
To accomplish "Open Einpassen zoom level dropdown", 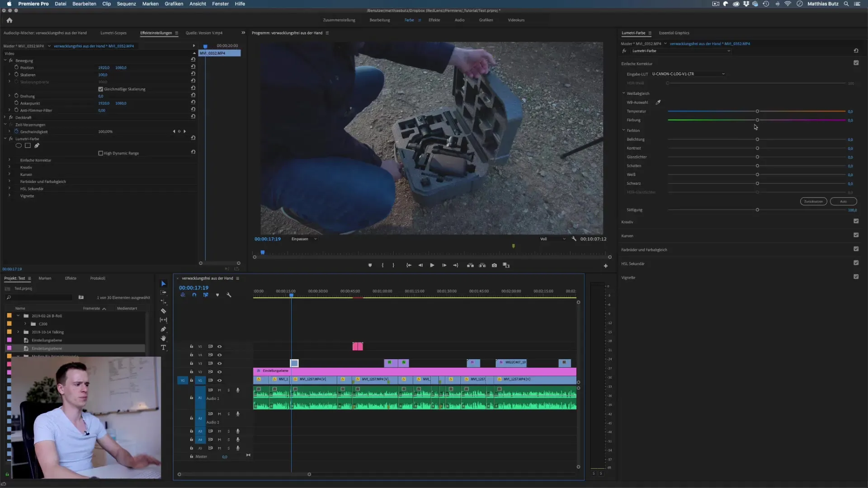I will point(304,239).
